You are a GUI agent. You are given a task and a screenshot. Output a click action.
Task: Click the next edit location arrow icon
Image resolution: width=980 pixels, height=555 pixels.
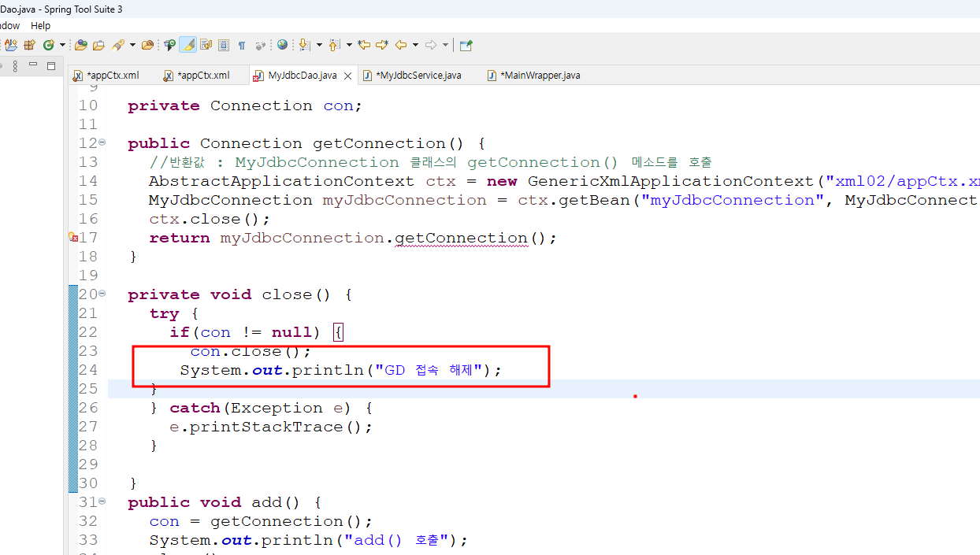click(x=382, y=45)
